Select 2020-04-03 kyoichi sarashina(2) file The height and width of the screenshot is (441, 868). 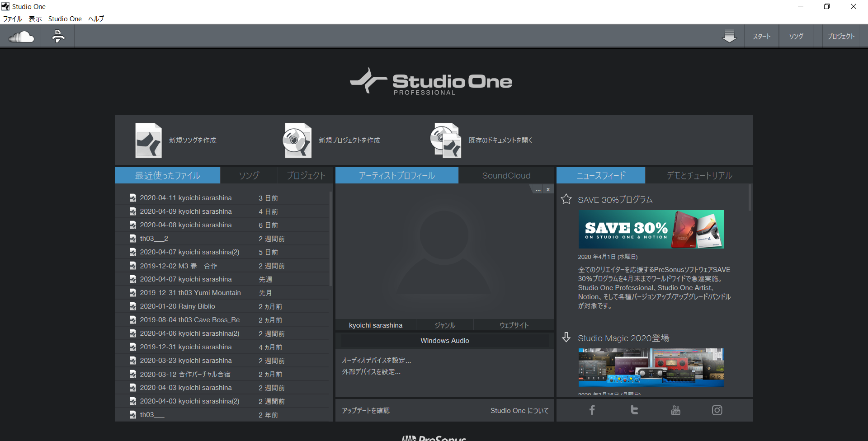(x=222, y=401)
